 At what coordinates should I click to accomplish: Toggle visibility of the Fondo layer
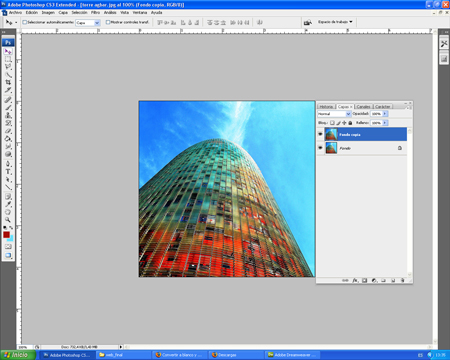pyautogui.click(x=320, y=148)
